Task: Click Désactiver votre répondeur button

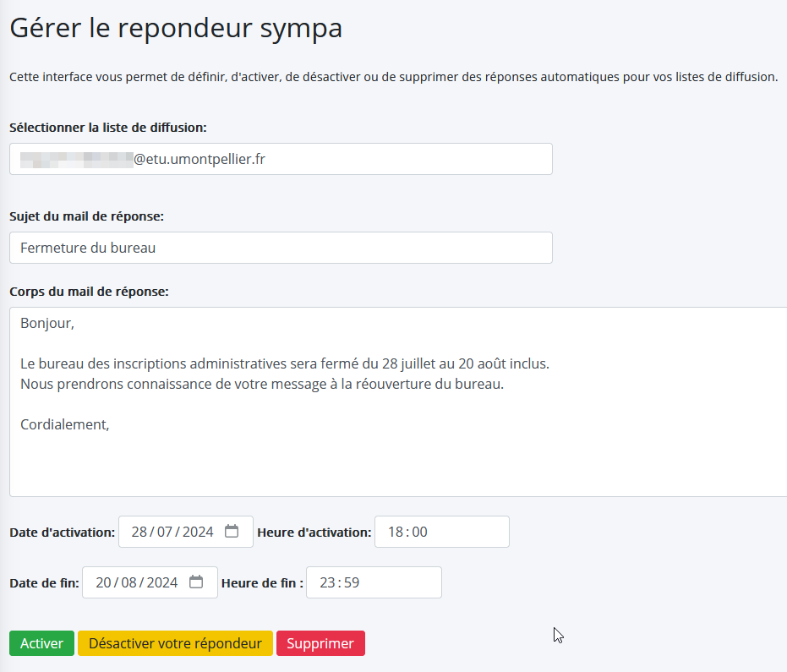Action: 175,643
